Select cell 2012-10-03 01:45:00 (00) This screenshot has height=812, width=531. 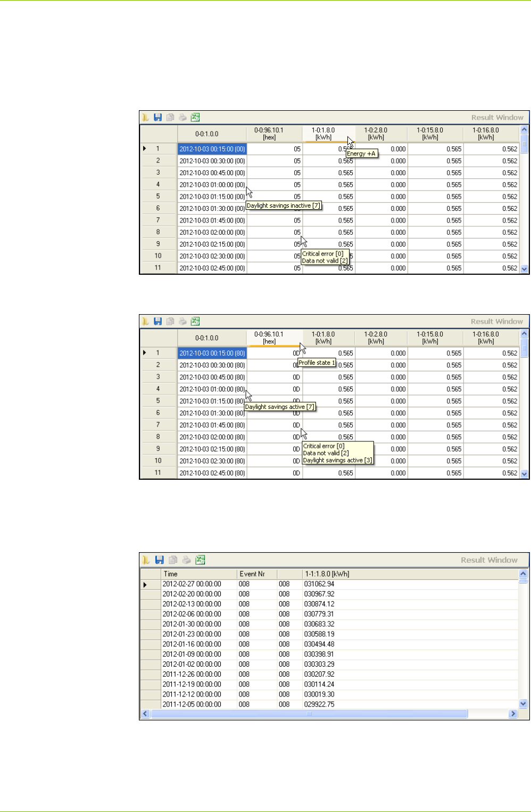click(212, 220)
